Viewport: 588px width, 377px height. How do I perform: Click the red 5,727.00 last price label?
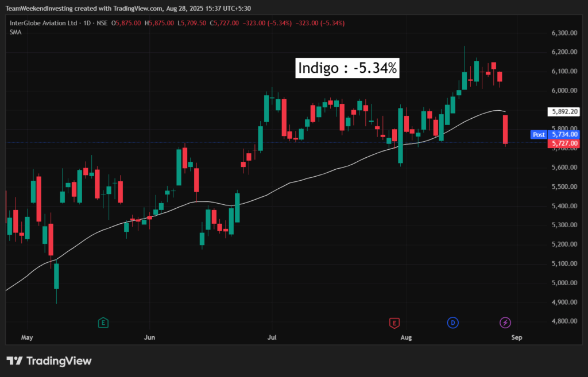[564, 143]
